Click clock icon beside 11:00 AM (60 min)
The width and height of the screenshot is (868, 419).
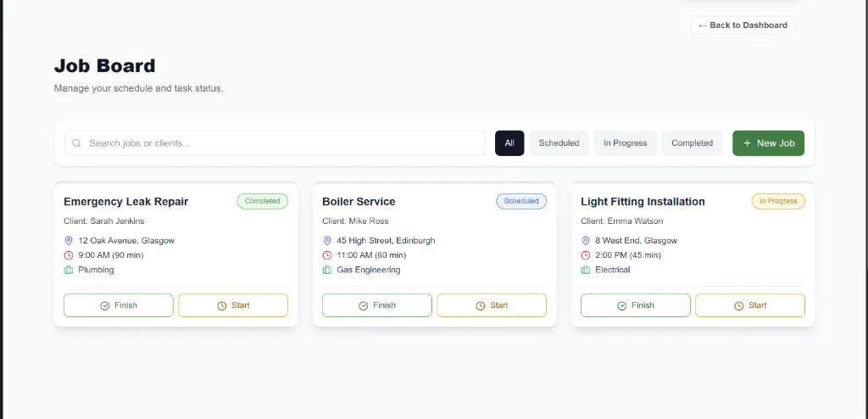(327, 255)
